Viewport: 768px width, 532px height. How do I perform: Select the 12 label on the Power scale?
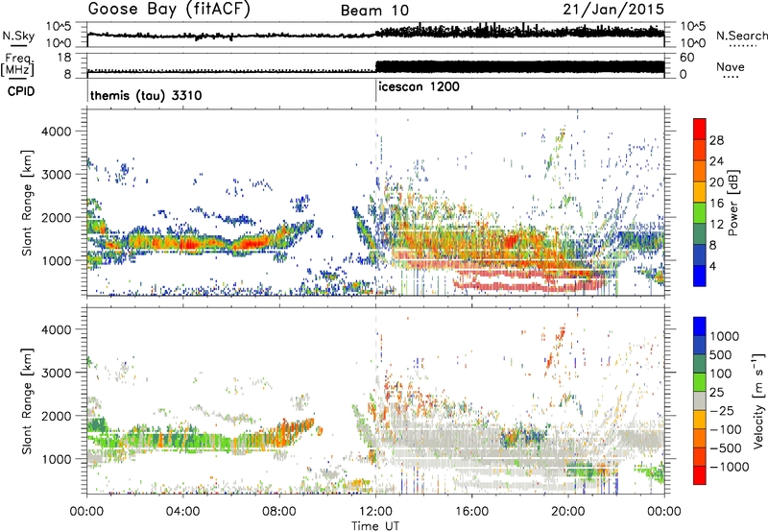tap(716, 225)
